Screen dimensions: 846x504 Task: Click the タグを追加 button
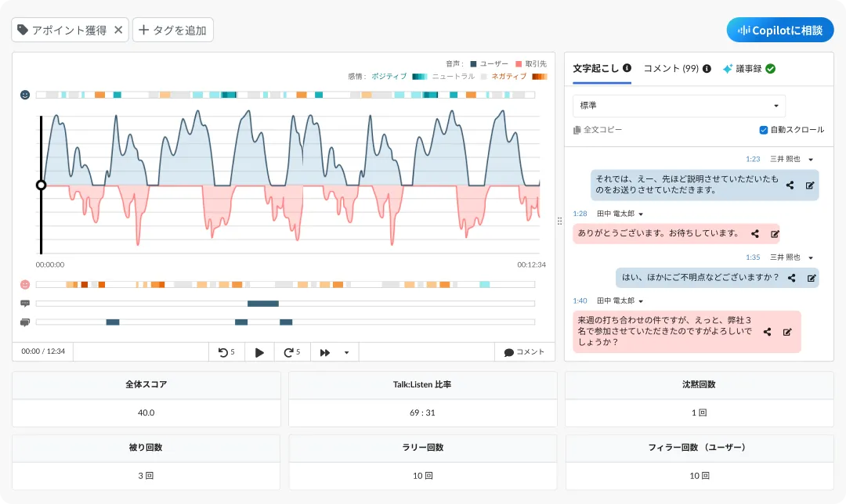pos(172,31)
